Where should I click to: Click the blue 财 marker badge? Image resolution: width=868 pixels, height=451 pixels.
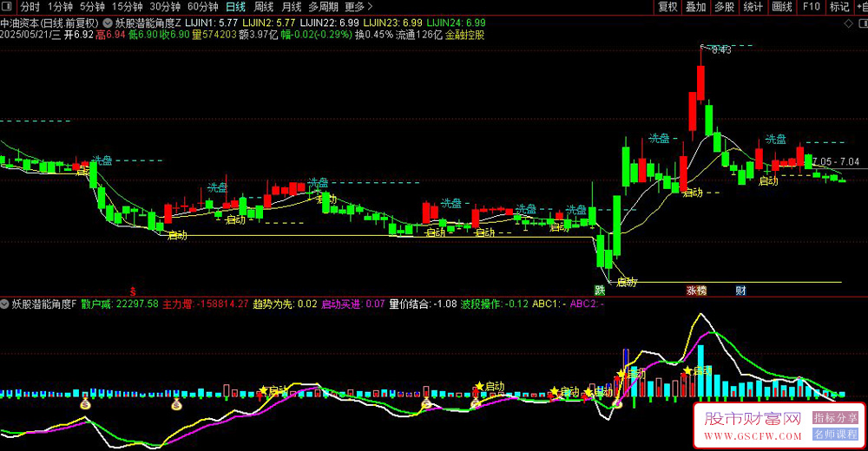tap(740, 291)
